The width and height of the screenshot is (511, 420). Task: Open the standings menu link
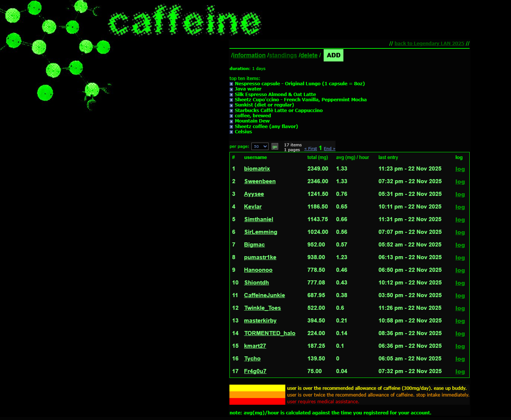click(283, 55)
